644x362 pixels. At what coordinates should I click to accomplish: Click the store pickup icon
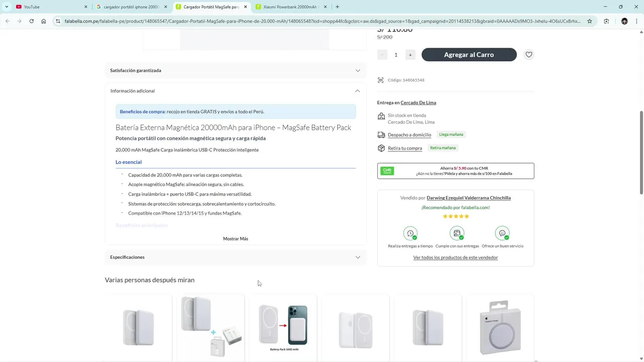pos(381,116)
